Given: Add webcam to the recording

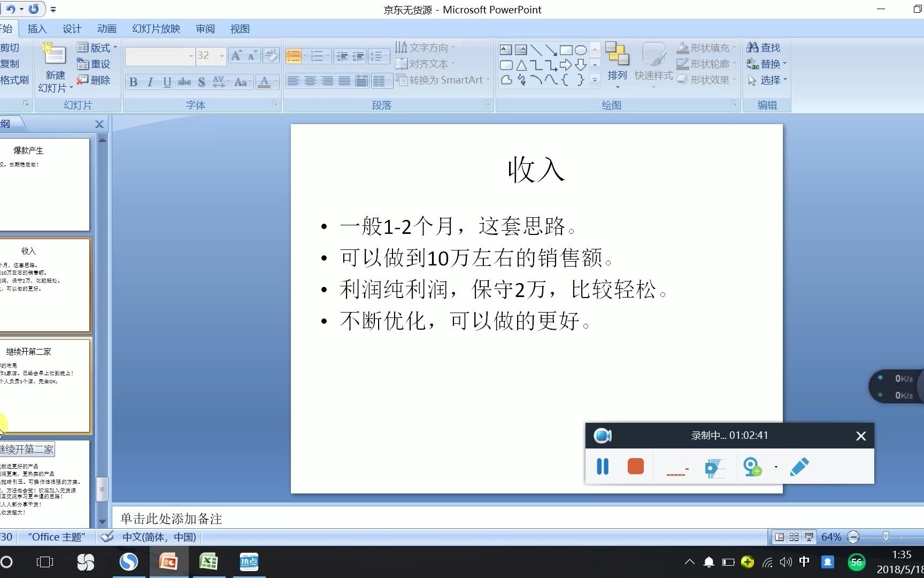Looking at the screenshot, I should tap(752, 466).
